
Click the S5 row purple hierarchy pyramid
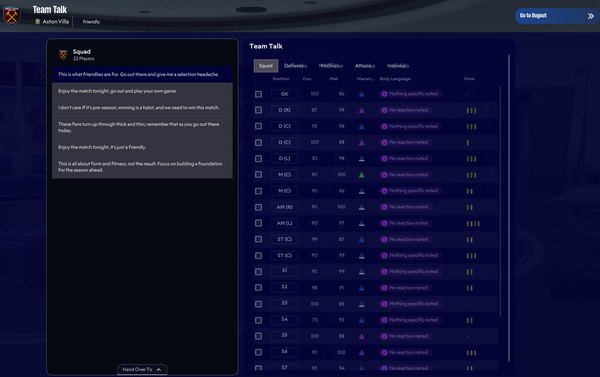click(x=362, y=336)
